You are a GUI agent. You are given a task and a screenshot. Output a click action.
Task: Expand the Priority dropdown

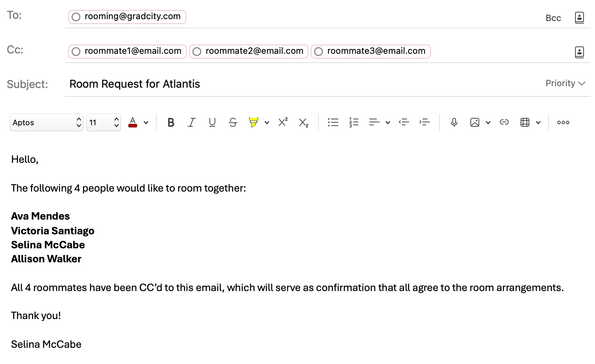565,83
